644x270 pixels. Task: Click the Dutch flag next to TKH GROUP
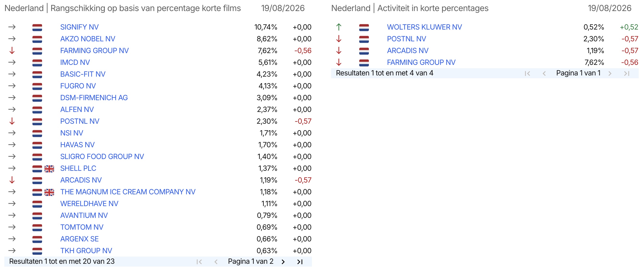click(x=37, y=251)
